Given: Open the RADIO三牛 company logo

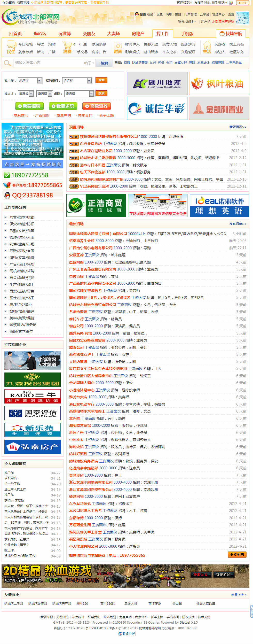Looking at the screenshot, I should click(33, 396).
